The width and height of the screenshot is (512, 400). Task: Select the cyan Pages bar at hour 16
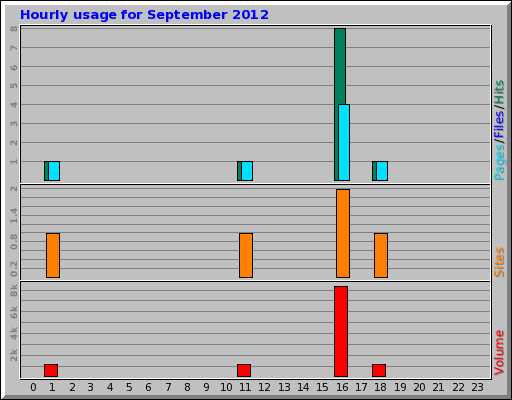(344, 143)
